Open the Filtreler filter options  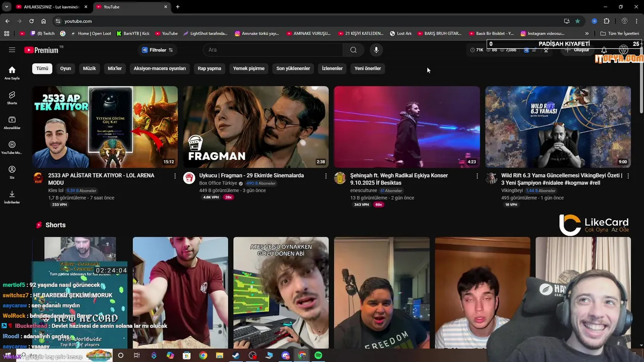tap(157, 50)
